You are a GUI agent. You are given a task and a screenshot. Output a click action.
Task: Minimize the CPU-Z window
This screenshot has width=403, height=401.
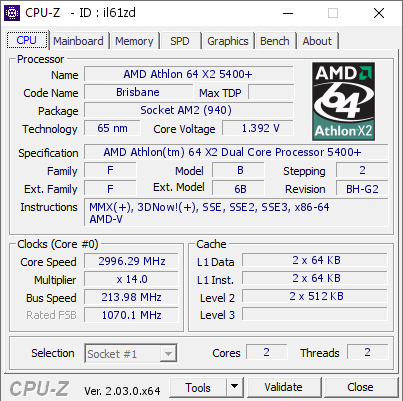click(288, 13)
